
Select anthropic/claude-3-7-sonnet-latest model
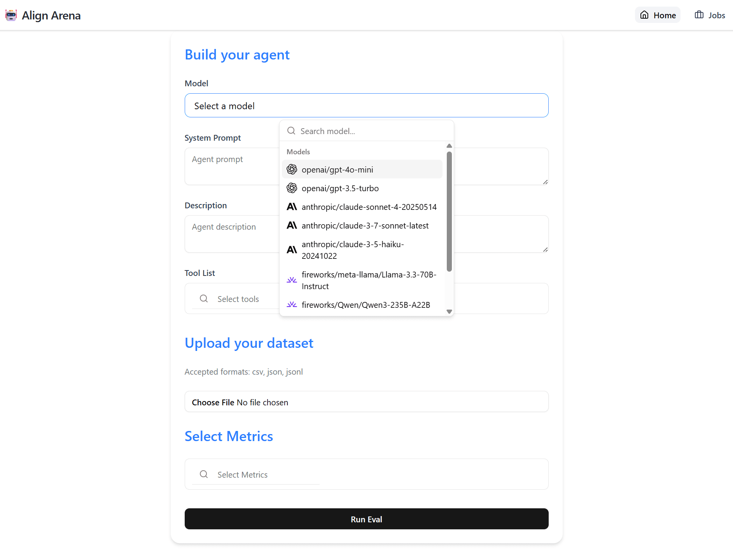pyautogui.click(x=362, y=225)
